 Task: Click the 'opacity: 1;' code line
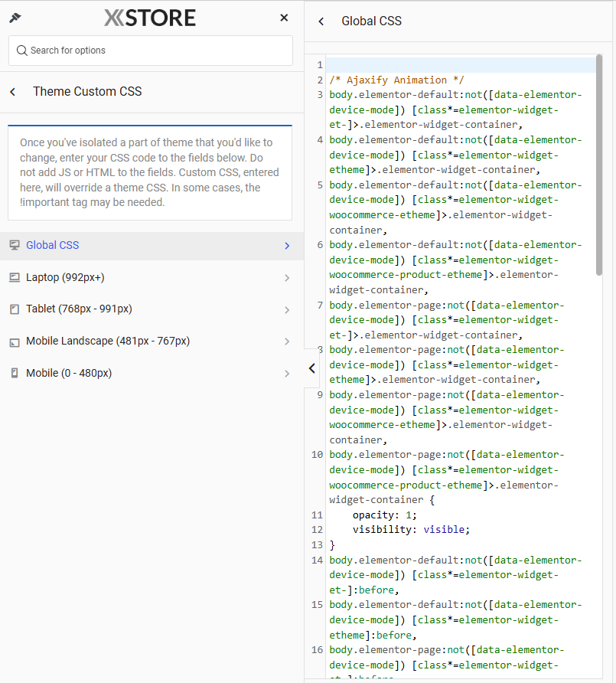tap(384, 515)
